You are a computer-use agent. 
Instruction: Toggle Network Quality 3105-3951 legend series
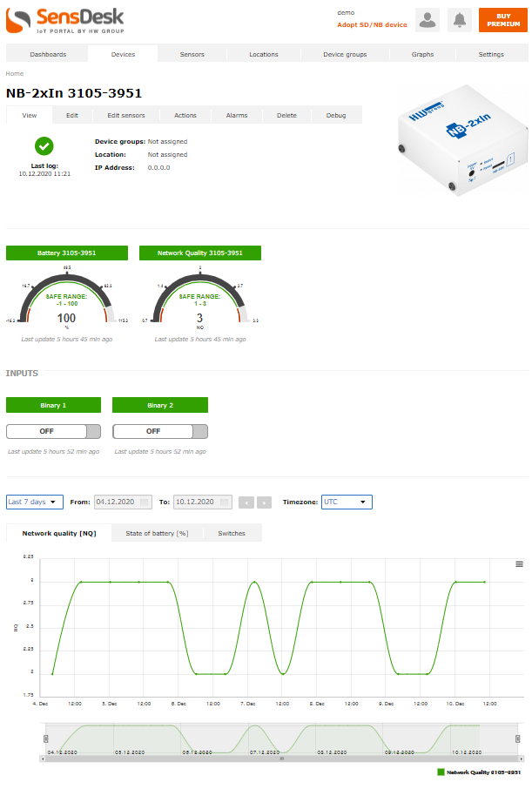[x=479, y=772]
